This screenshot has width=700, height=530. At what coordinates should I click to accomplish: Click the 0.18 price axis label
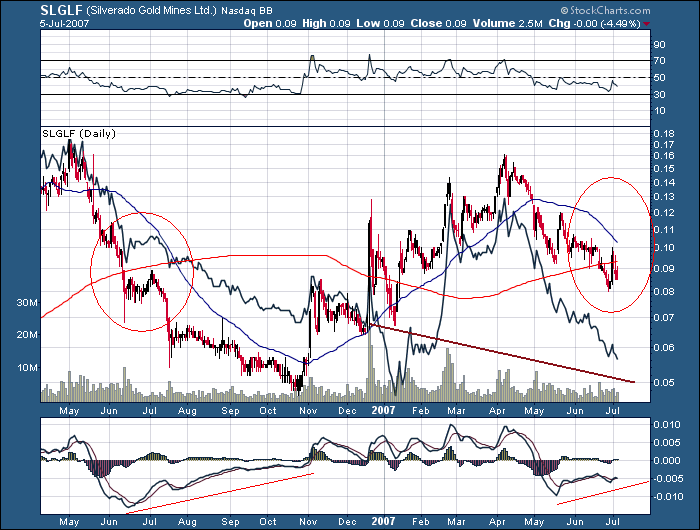(x=664, y=134)
